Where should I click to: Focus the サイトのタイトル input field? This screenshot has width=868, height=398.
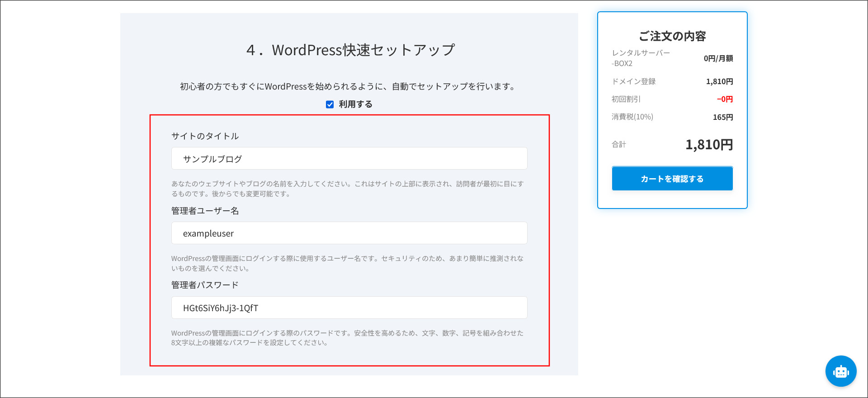point(349,159)
